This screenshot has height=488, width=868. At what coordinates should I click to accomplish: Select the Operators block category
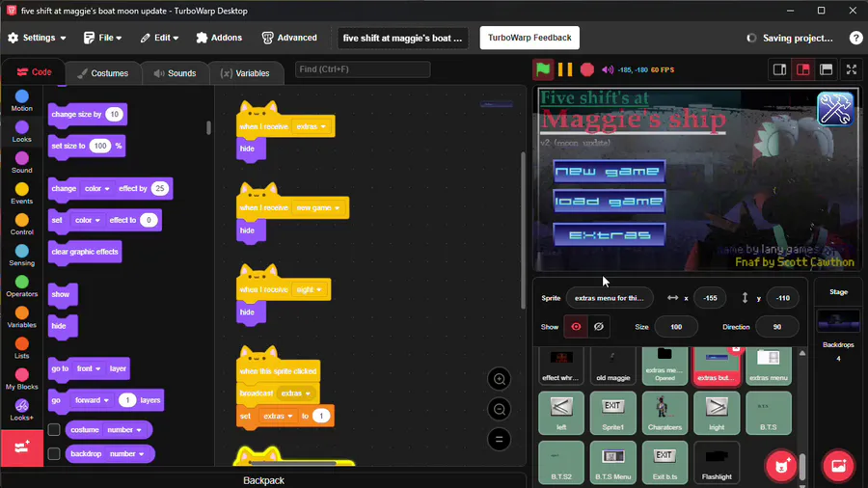tap(21, 287)
